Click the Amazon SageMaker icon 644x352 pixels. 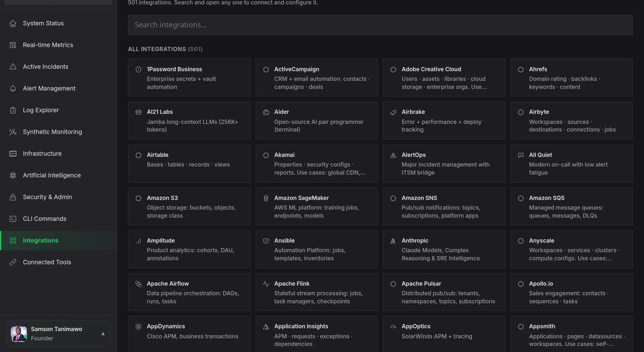266,198
